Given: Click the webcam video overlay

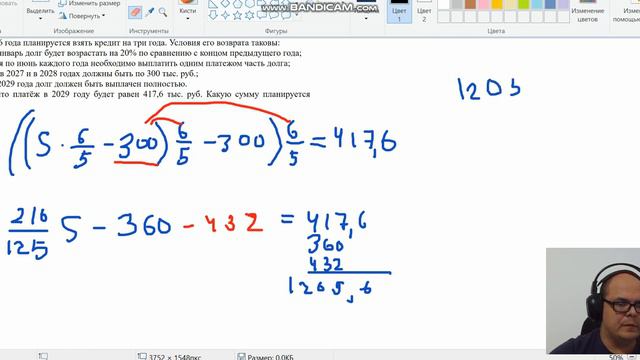Looking at the screenshot, I should 593,300.
